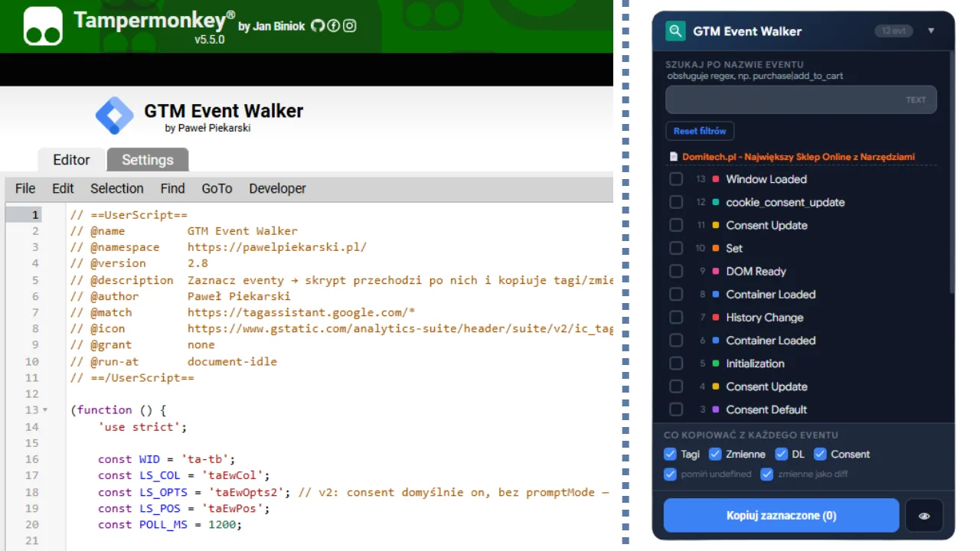This screenshot has height=551, width=980.
Task: Uncheck the Zmienne copy option
Action: click(x=715, y=454)
